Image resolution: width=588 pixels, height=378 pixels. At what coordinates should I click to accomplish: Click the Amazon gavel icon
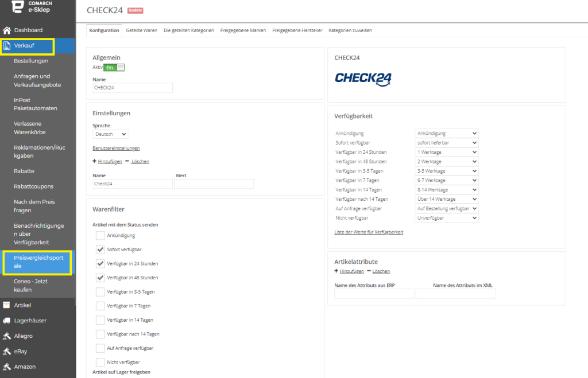[x=6, y=367]
